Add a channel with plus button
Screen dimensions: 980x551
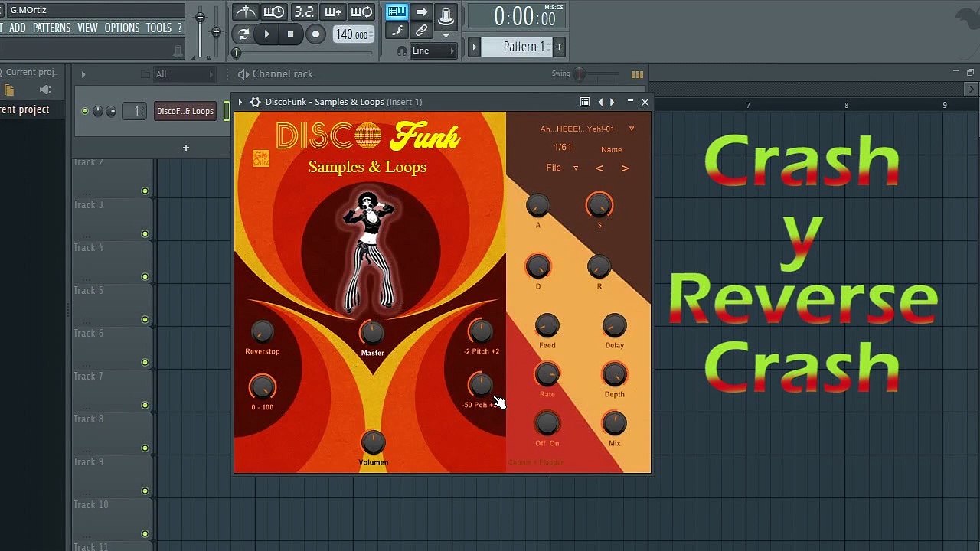[x=185, y=148]
